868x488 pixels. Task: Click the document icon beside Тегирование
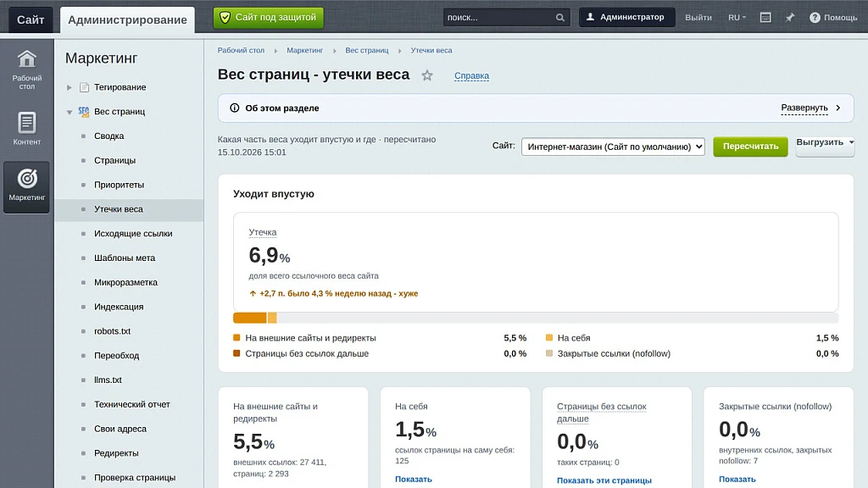point(84,87)
